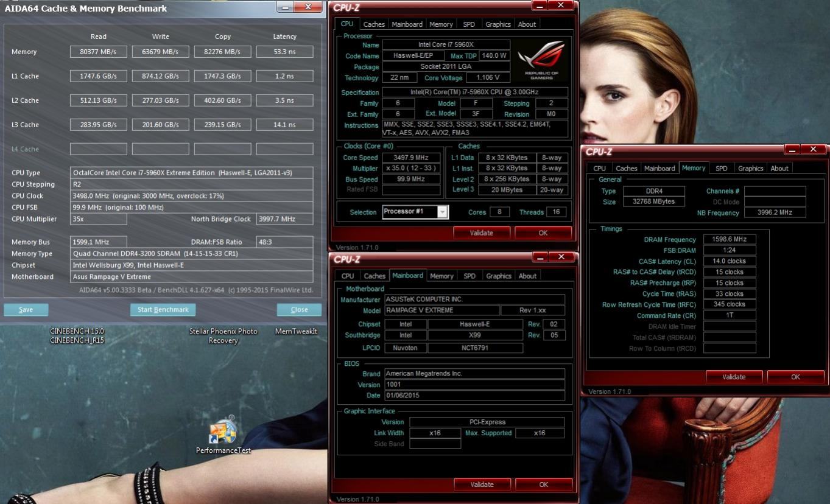This screenshot has height=504, width=830.
Task: Switch to SPD tab in CPU-Z CPU window
Action: point(469,24)
